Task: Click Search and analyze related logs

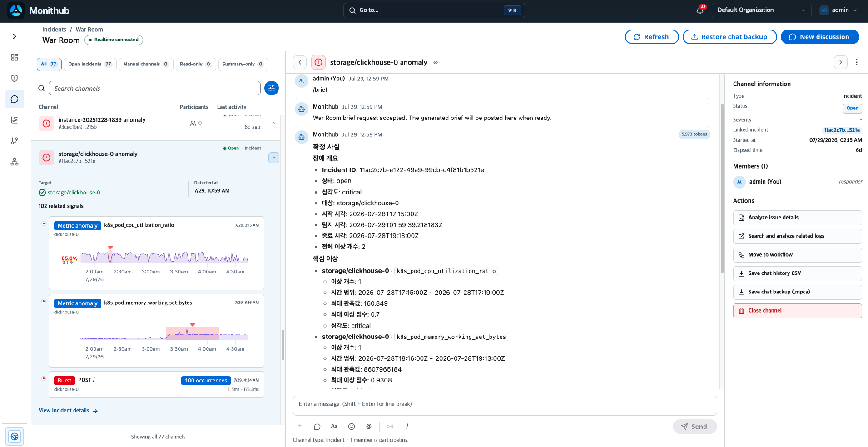Action: pyautogui.click(x=797, y=236)
